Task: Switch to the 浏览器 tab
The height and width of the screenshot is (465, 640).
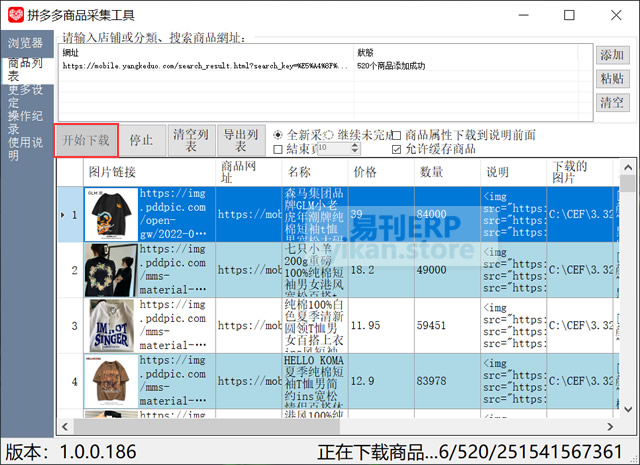Action: pyautogui.click(x=26, y=43)
